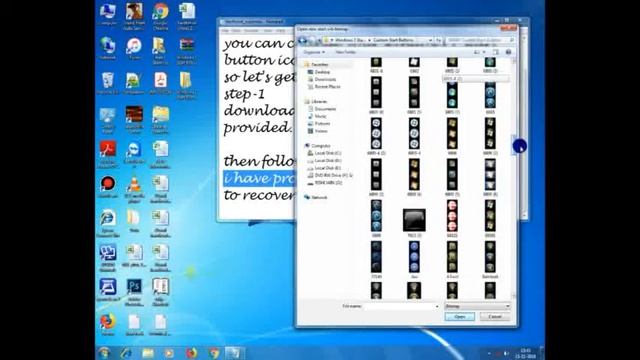Image resolution: width=640 pixels, height=360 pixels.
Task: Open the View menu in Notepad
Action: [x=268, y=31]
